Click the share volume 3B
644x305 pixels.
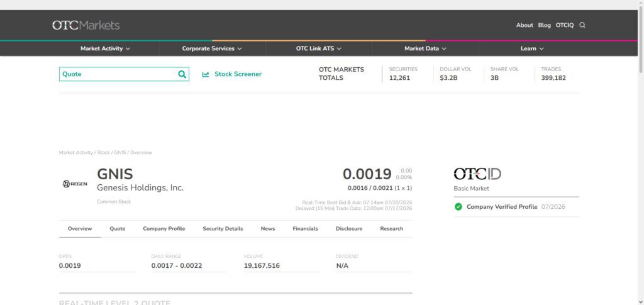tap(494, 77)
